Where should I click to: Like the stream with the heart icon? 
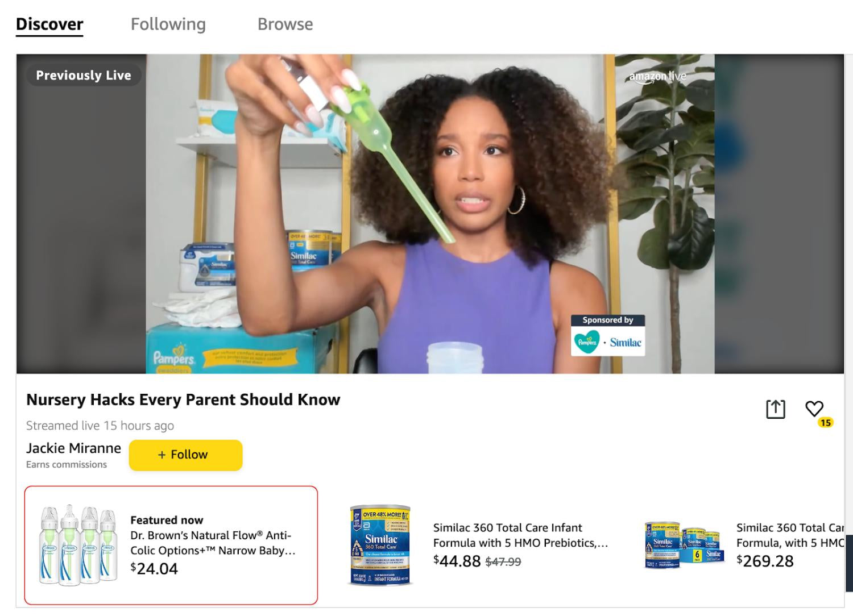click(814, 409)
